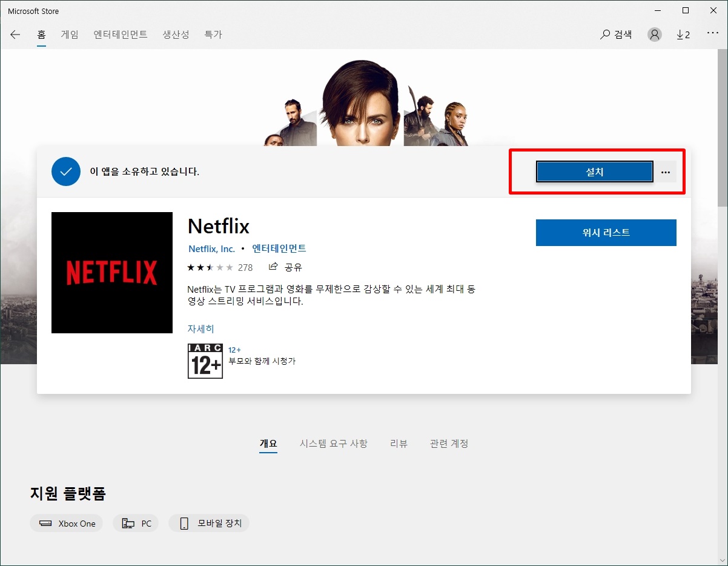
Task: Click the 이 앱을 소유하고 있습니다 message
Action: point(145,171)
